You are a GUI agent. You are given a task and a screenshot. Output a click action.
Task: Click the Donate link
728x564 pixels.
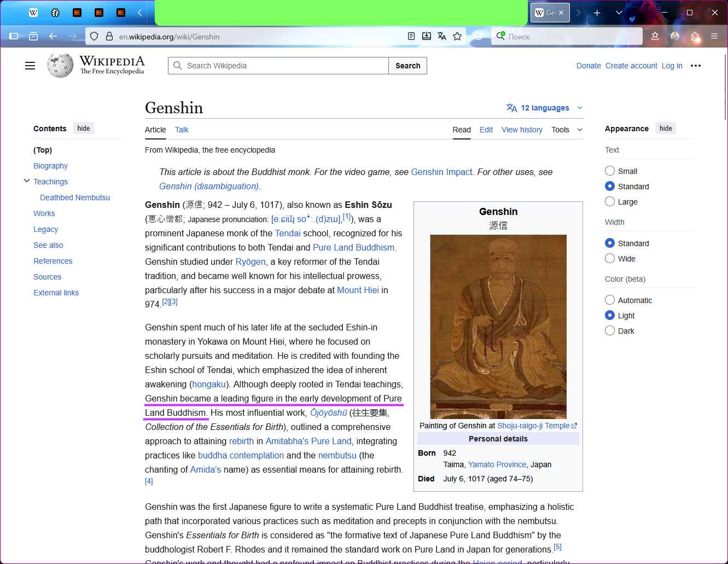point(589,66)
